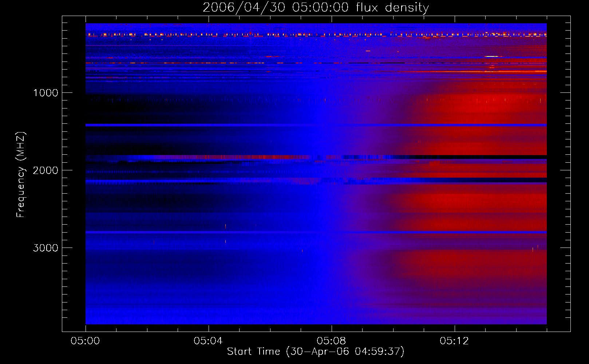Click the 05:04 time tick label
This screenshot has width=589, height=364.
[208, 341]
